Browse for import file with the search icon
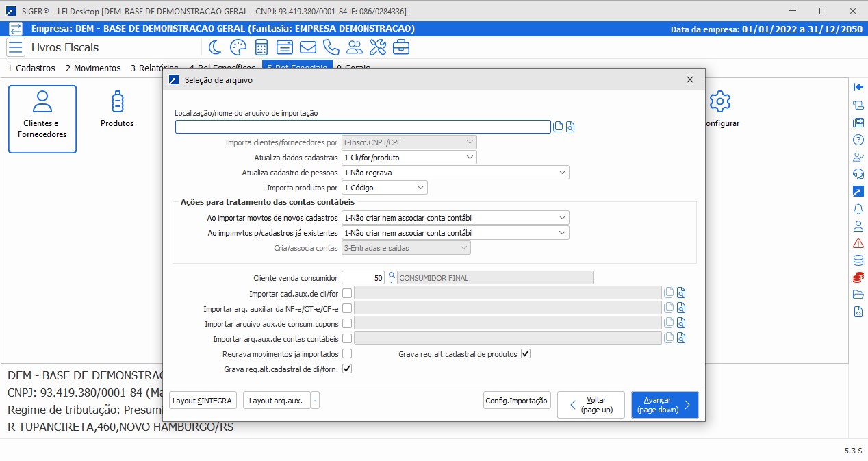Image resolution: width=868 pixels, height=461 pixels. (x=570, y=127)
